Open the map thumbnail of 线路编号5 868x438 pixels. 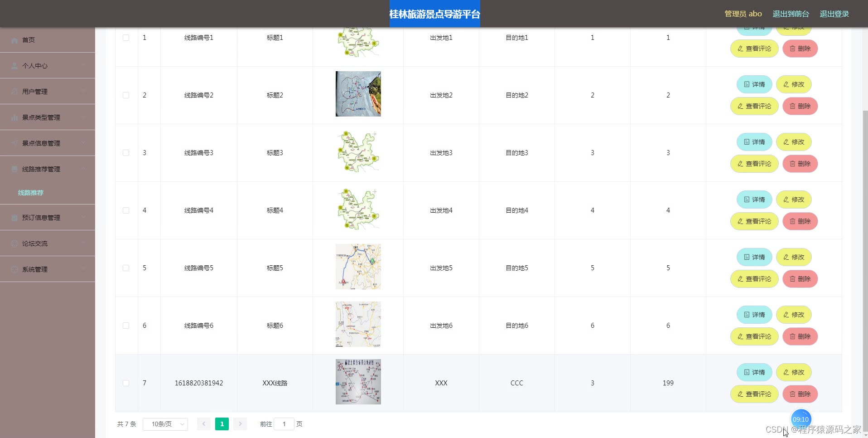tap(358, 267)
